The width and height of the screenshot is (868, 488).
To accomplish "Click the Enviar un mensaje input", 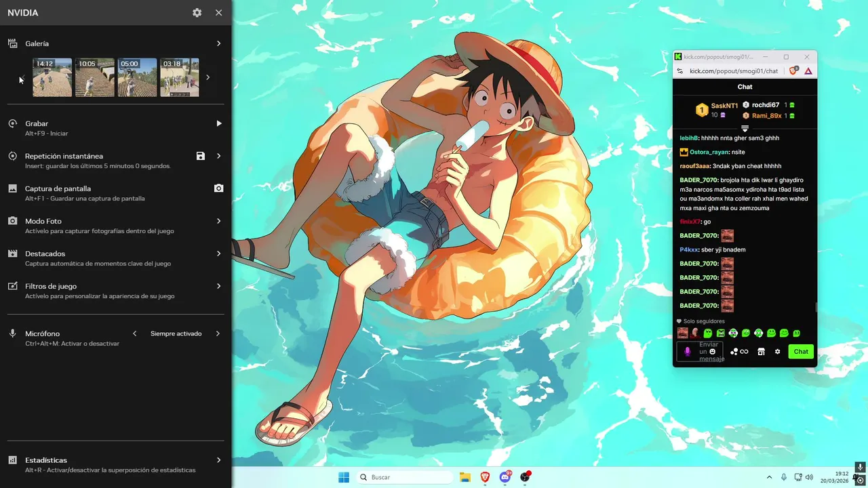I will pyautogui.click(x=700, y=352).
